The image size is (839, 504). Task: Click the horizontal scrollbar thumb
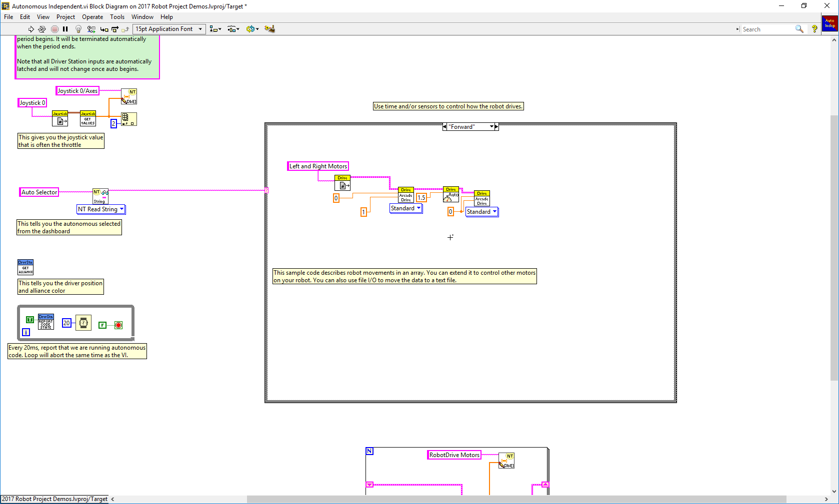click(516, 500)
